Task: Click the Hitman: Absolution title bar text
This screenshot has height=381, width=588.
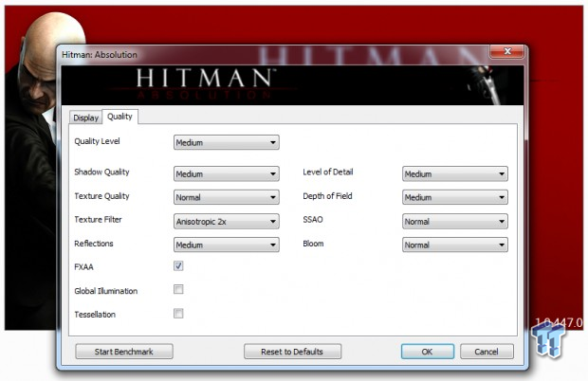Action: tap(100, 55)
